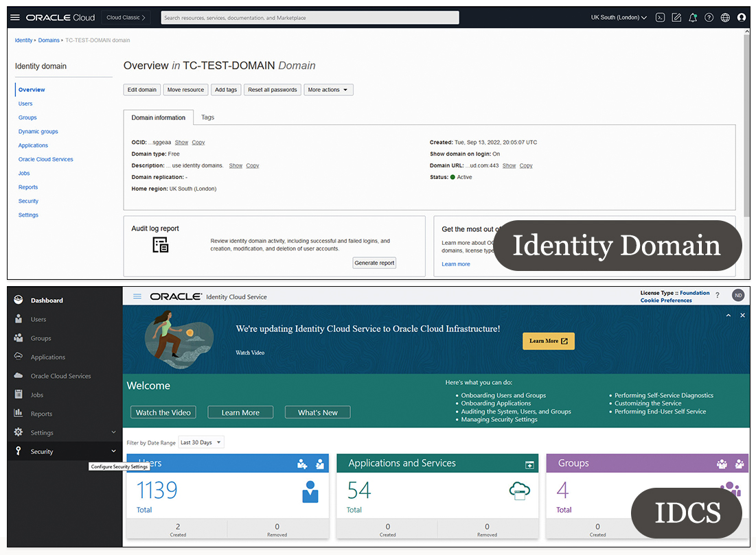756x555 pixels.
Task: Click the Learn more link in Get the most out card
Action: [x=456, y=264]
